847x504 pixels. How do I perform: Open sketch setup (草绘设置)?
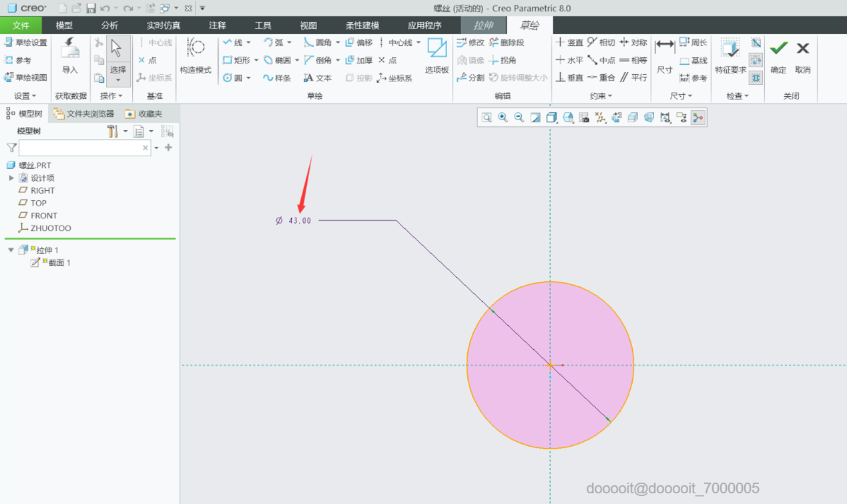pyautogui.click(x=26, y=43)
